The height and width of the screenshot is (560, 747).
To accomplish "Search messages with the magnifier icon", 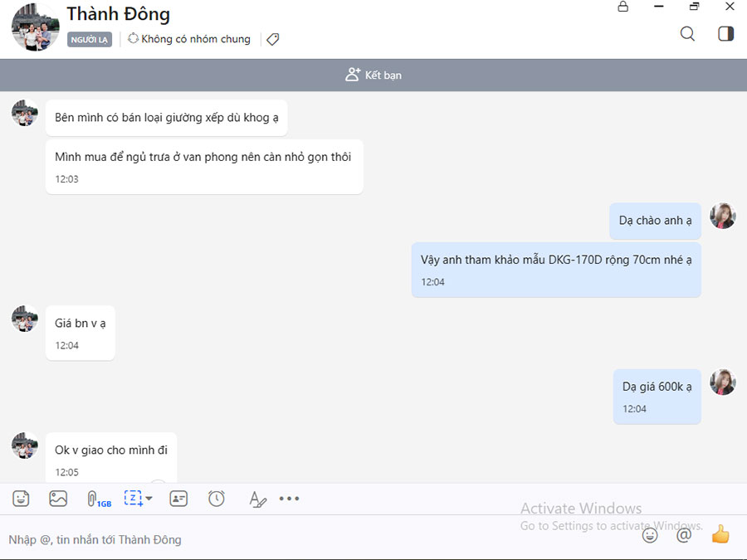I will point(687,34).
